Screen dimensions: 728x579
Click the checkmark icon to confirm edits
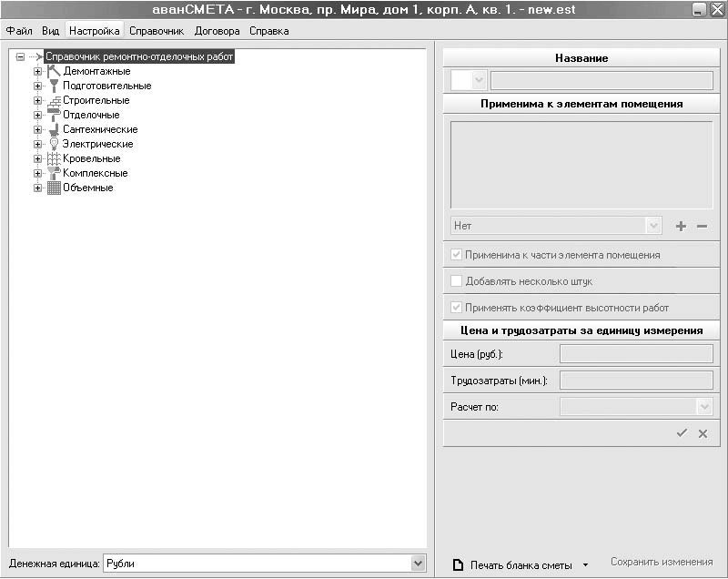[x=682, y=433]
